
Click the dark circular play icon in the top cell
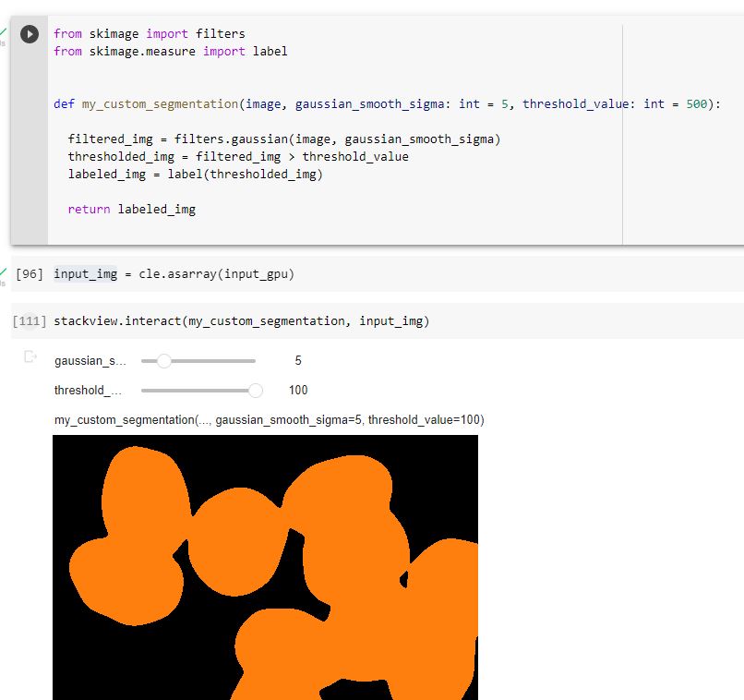[x=28, y=34]
